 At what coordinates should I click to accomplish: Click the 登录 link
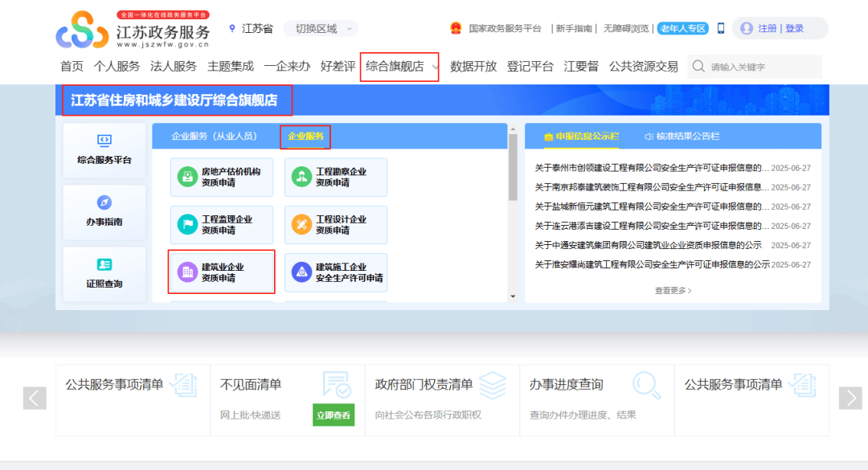point(794,28)
